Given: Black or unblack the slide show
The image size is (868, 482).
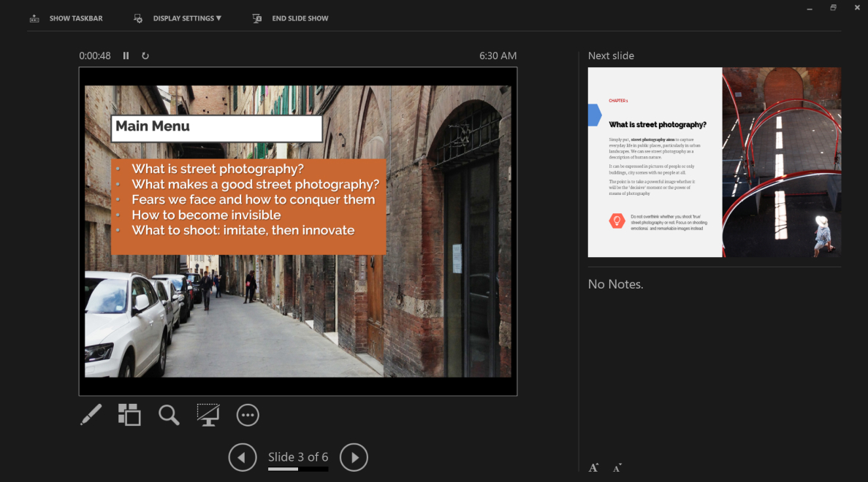Looking at the screenshot, I should point(208,415).
